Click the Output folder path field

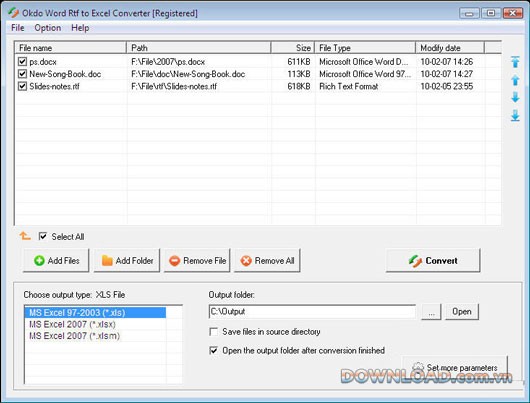click(x=312, y=311)
